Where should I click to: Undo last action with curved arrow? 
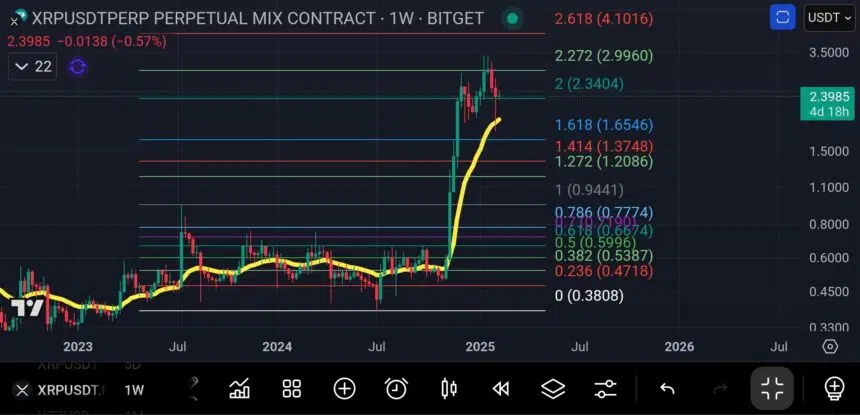[x=667, y=389]
